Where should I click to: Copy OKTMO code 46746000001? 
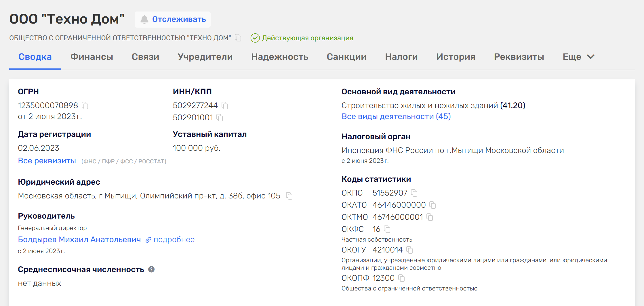[430, 217]
